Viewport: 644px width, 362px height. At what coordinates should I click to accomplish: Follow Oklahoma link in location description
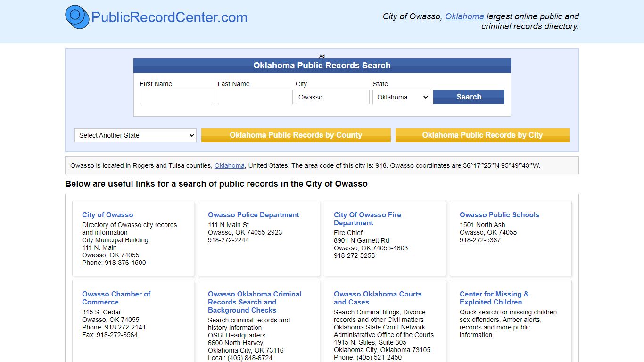point(230,165)
